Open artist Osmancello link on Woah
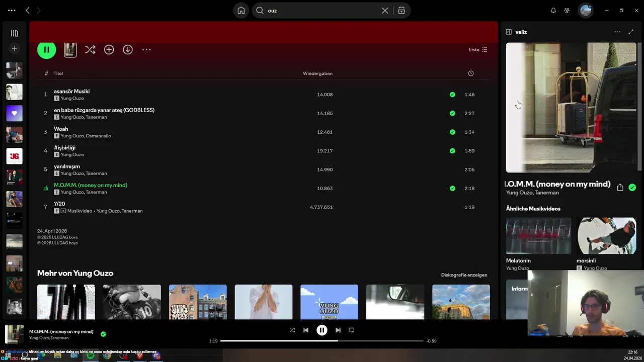 pyautogui.click(x=98, y=136)
